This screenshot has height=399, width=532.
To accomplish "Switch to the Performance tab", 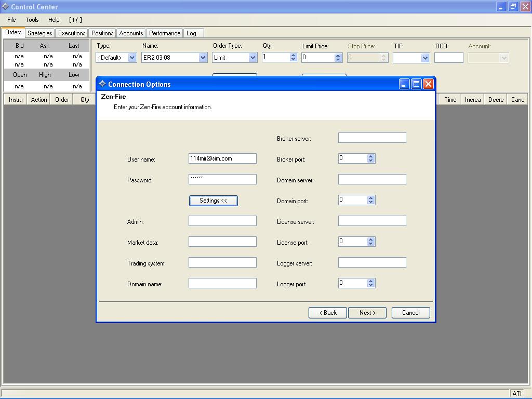I will coord(165,33).
